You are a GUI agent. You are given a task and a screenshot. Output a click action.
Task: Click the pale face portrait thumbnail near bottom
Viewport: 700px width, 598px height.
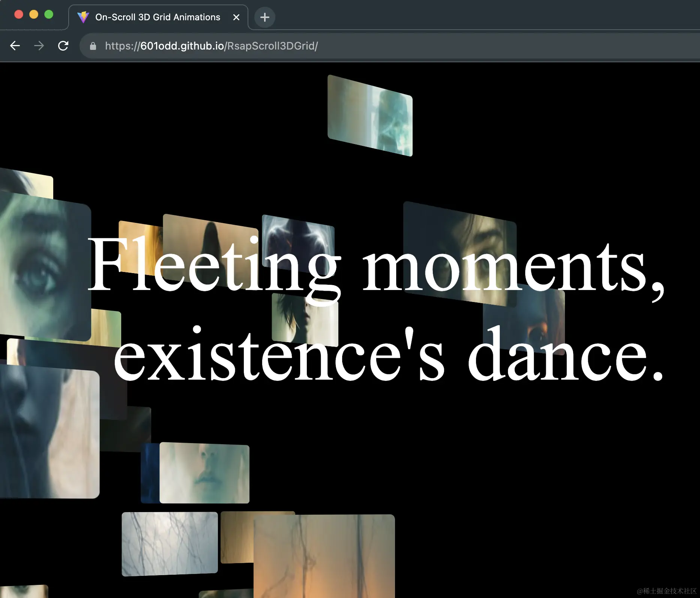coord(204,473)
